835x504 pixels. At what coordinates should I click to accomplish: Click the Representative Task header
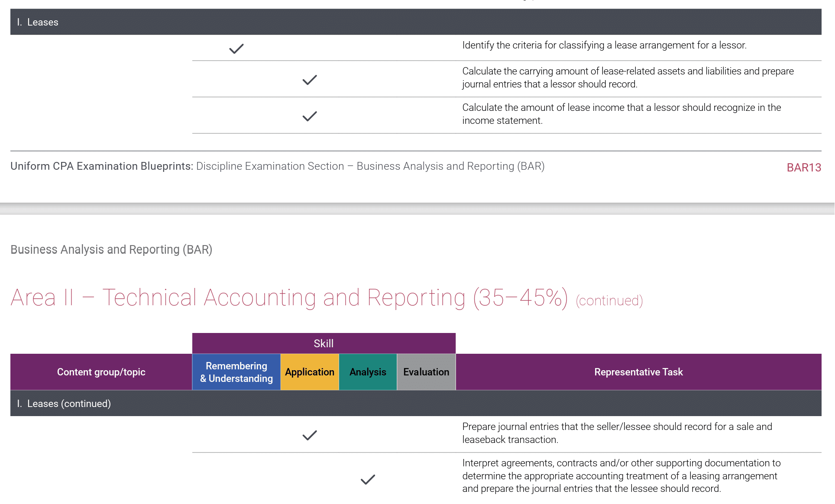click(638, 372)
